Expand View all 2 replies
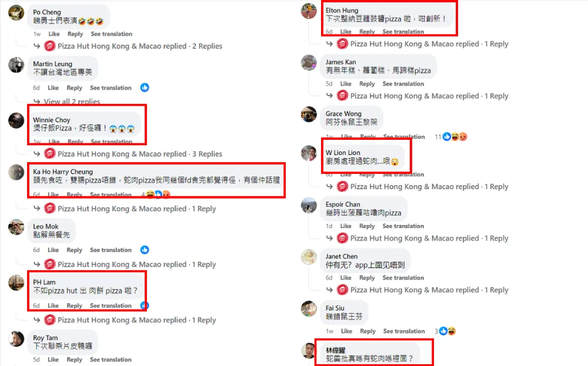588x366 pixels. click(x=72, y=102)
